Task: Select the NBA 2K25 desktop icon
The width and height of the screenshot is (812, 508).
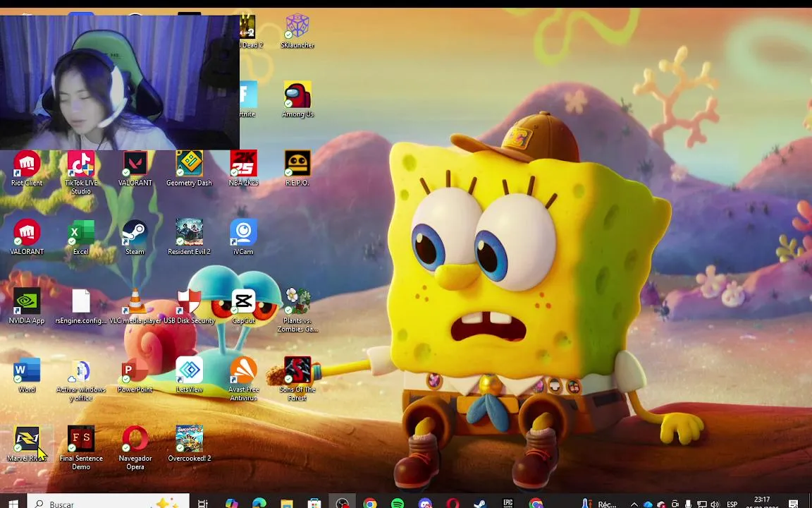Action: coord(243,169)
